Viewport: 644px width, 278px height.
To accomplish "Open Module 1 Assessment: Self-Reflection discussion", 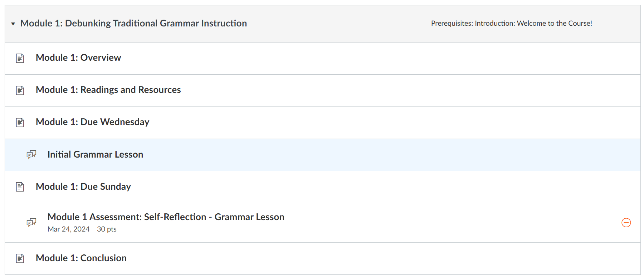I will coord(166,217).
